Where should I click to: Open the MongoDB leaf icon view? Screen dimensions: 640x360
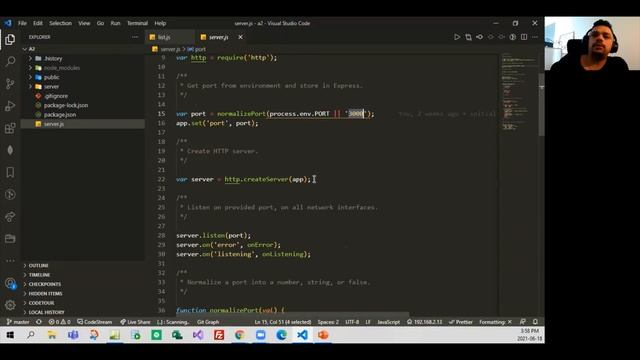point(10,150)
